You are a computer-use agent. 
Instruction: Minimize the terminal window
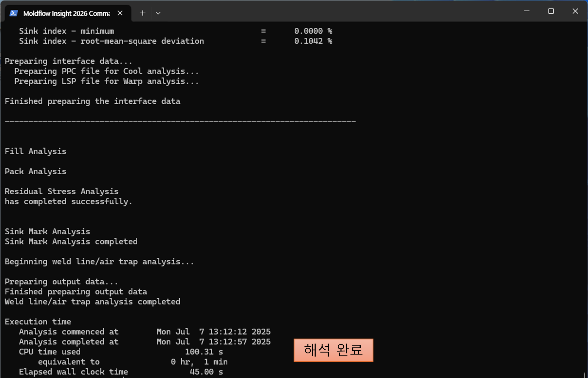527,11
